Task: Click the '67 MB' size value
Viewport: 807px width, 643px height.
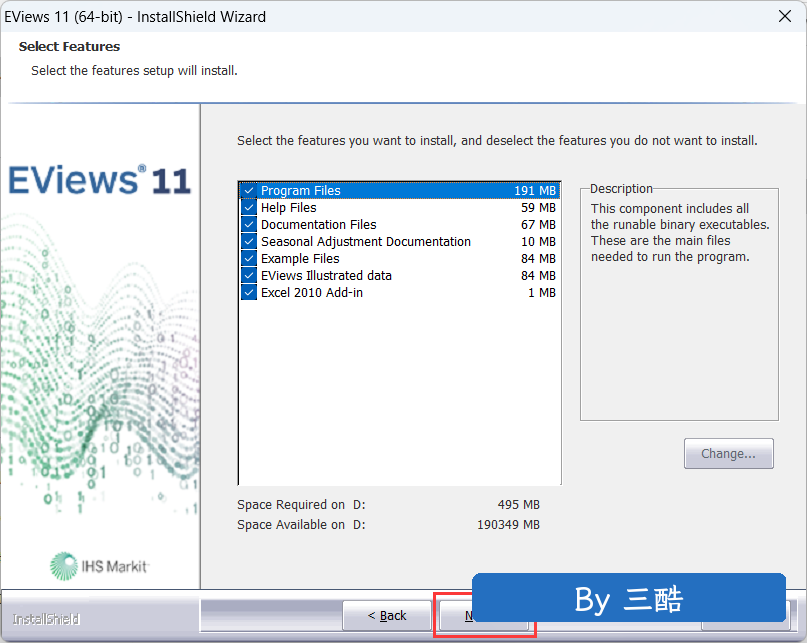Action: (538, 224)
